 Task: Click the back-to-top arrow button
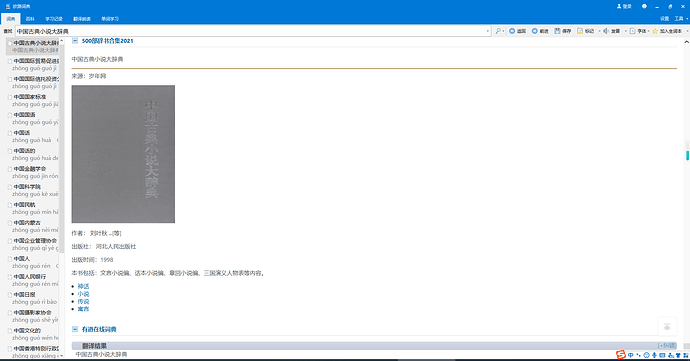pyautogui.click(x=667, y=326)
